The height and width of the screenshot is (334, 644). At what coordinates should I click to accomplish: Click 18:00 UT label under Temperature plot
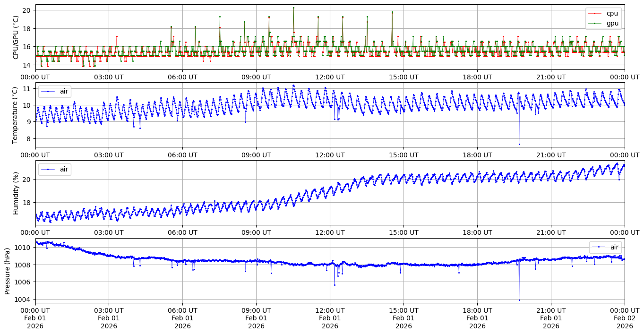pos(477,154)
